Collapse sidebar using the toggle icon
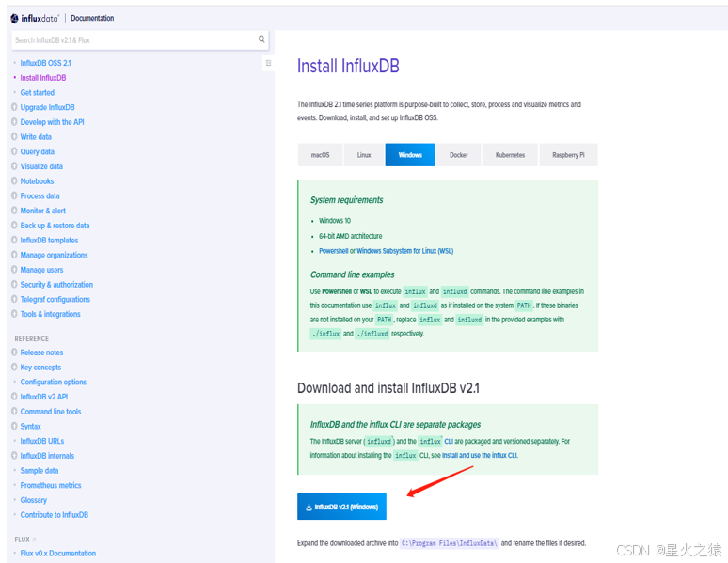This screenshot has width=728, height=563. coord(268,63)
